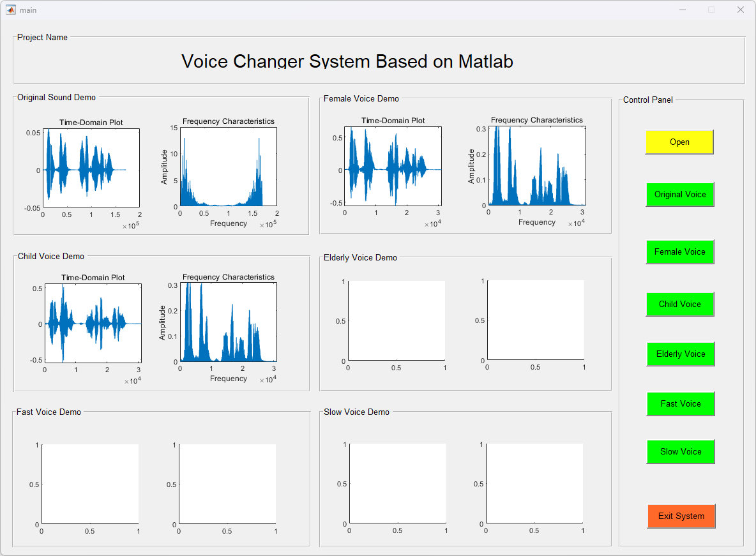Click the right empty Slow Voice axes
The width and height of the screenshot is (756, 556).
tap(534, 484)
